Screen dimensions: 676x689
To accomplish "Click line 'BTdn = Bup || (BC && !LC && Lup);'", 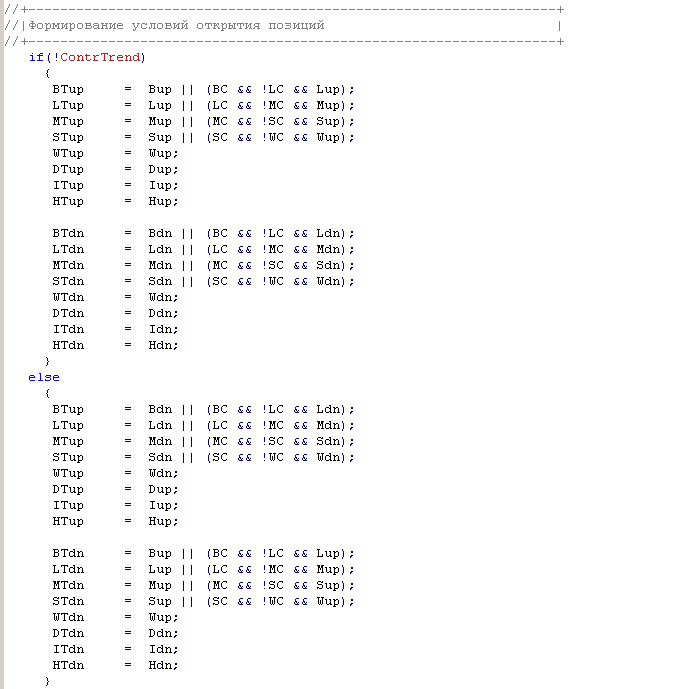I will (x=203, y=553).
